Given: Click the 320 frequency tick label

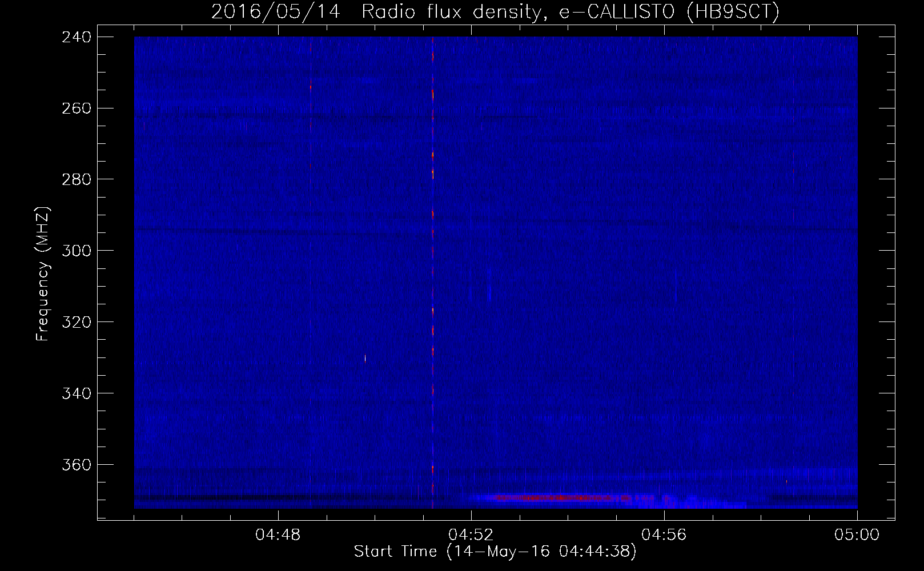Looking at the screenshot, I should [77, 323].
